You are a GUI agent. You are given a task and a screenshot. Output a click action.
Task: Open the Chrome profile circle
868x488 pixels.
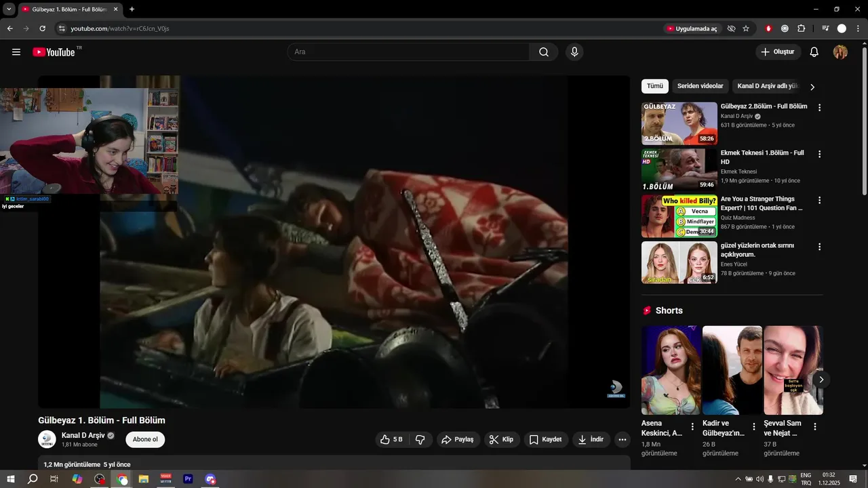842,28
